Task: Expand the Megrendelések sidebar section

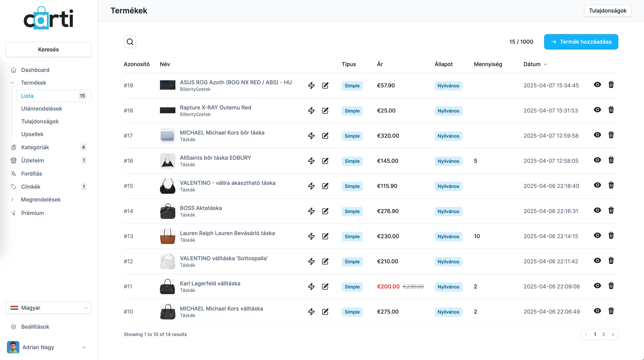Action: pyautogui.click(x=13, y=200)
